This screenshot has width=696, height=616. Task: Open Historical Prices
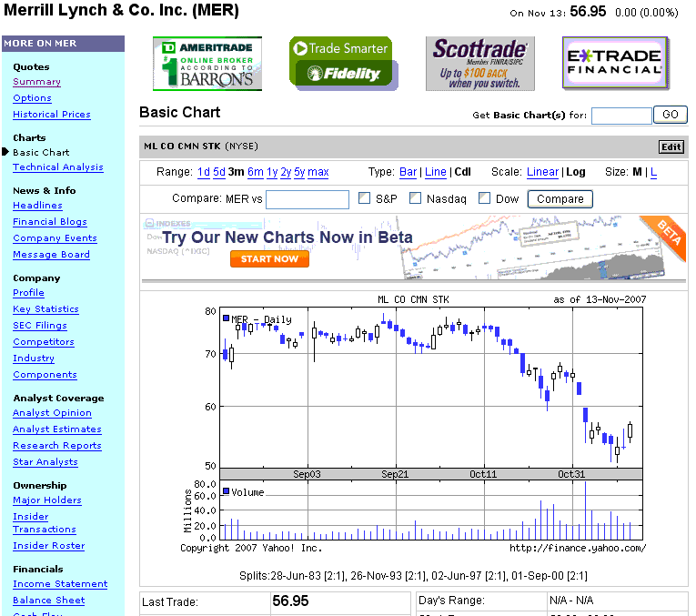tap(52, 115)
